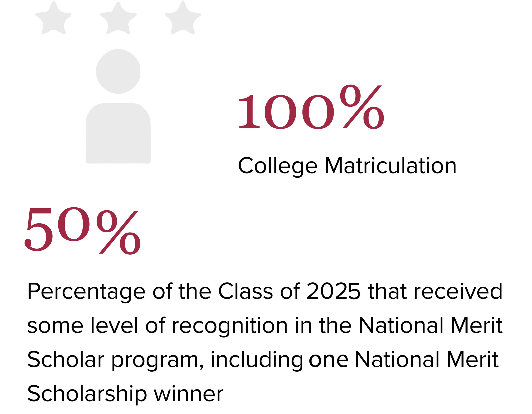
Task: Select the phrase Scholarship winner
Action: (x=125, y=394)
